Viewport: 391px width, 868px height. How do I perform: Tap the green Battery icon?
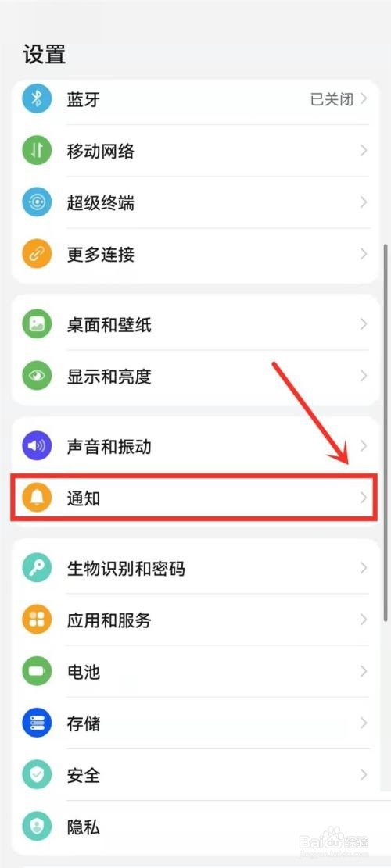pos(37,671)
